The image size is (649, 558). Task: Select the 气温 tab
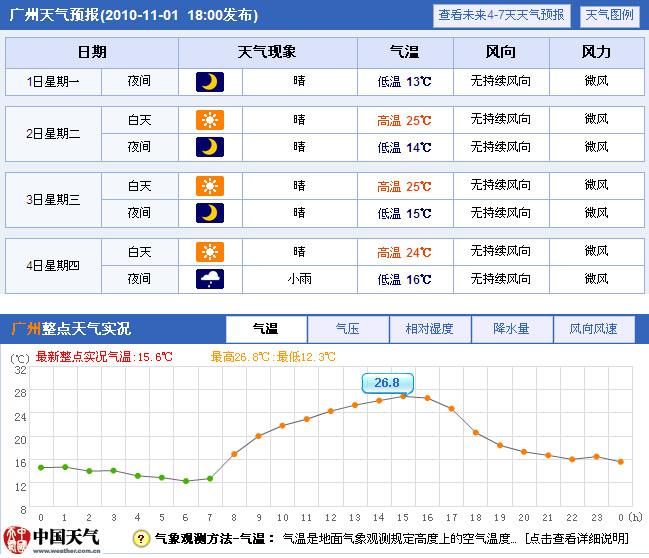(266, 329)
